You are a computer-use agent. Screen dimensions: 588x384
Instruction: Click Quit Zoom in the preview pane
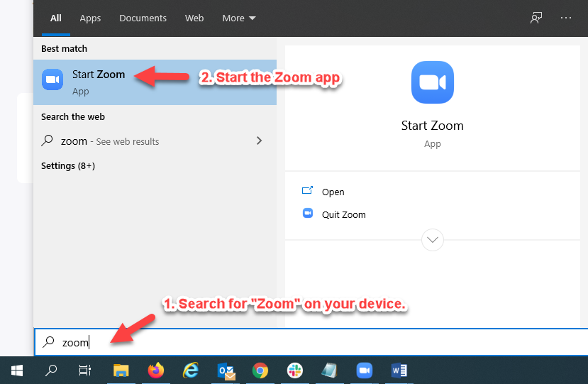pos(343,214)
